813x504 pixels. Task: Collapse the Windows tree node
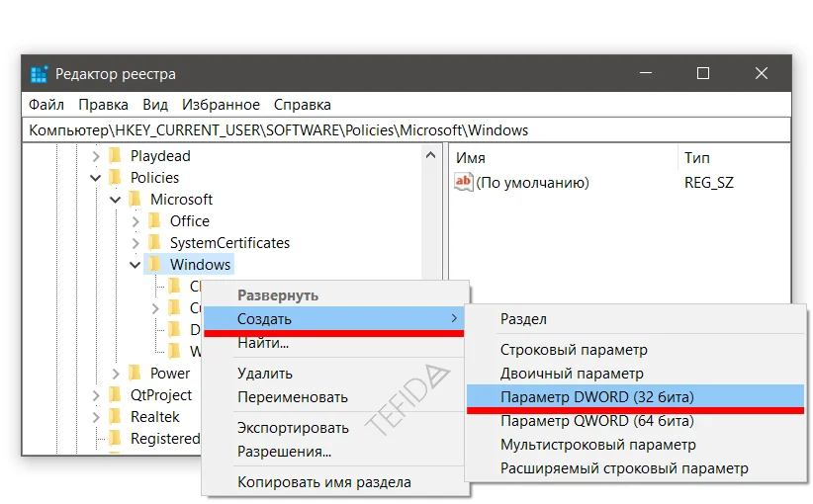135,265
